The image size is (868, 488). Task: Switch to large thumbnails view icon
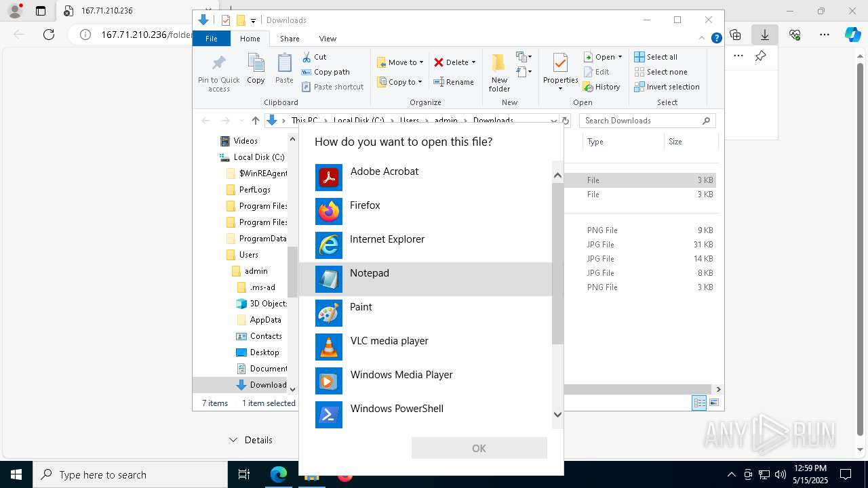pyautogui.click(x=713, y=403)
